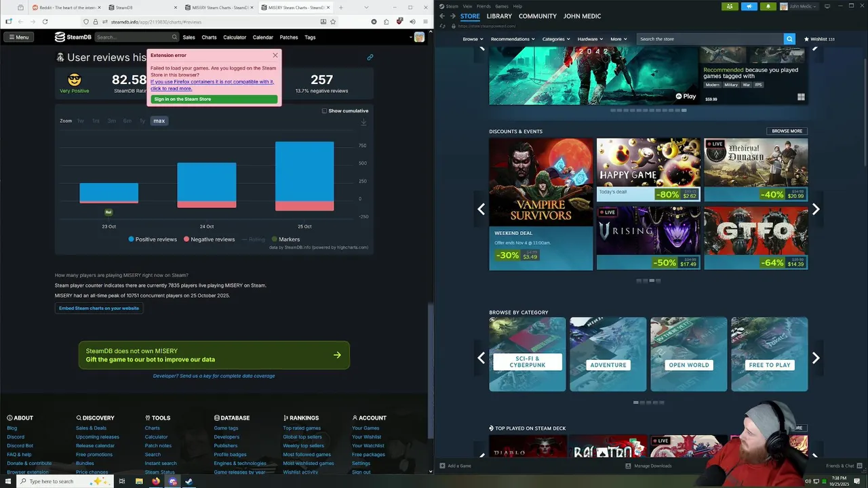Click the chart download icon
Screen dimensions: 868x488
[363, 122]
